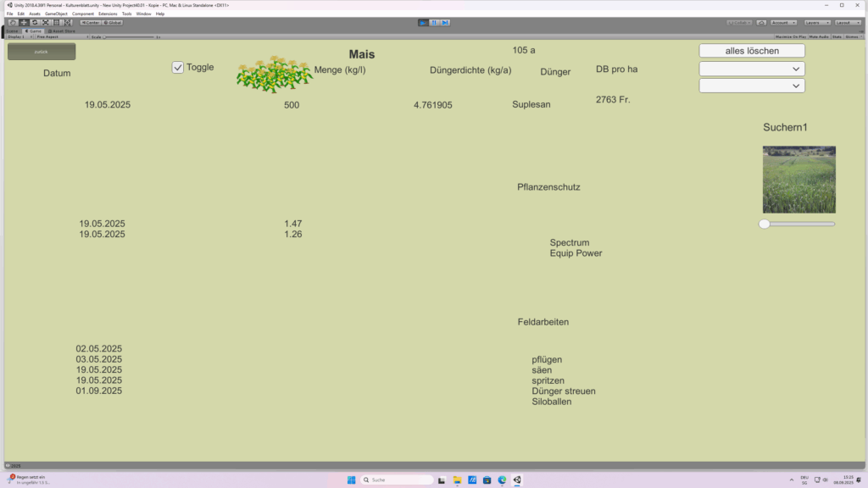Toggle Mute Audio in Game view

(x=819, y=37)
